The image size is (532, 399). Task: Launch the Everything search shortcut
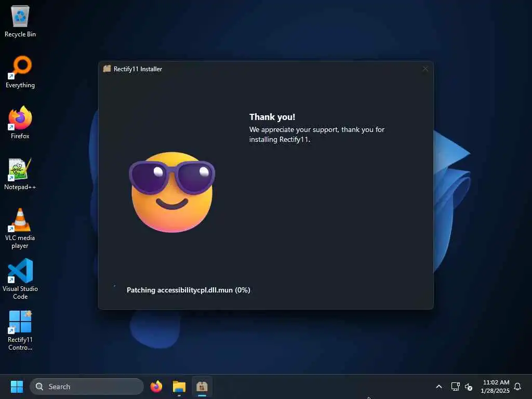coord(20,72)
